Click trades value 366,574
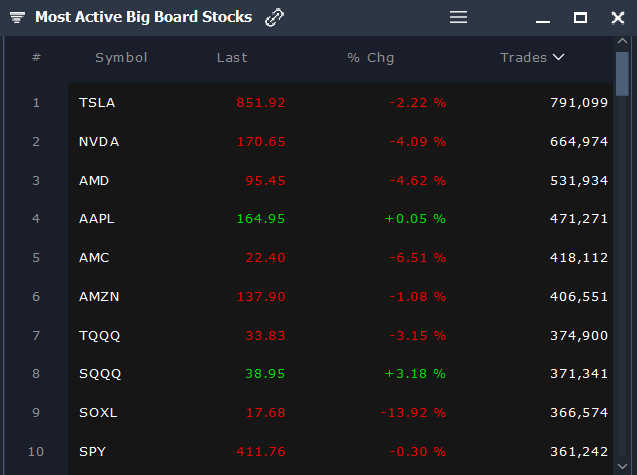637x475 pixels. pos(579,413)
